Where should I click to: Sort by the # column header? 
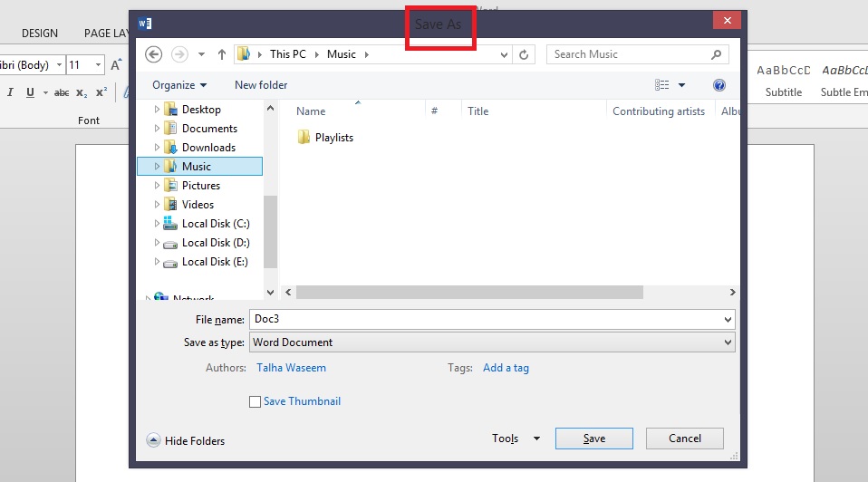(x=435, y=111)
